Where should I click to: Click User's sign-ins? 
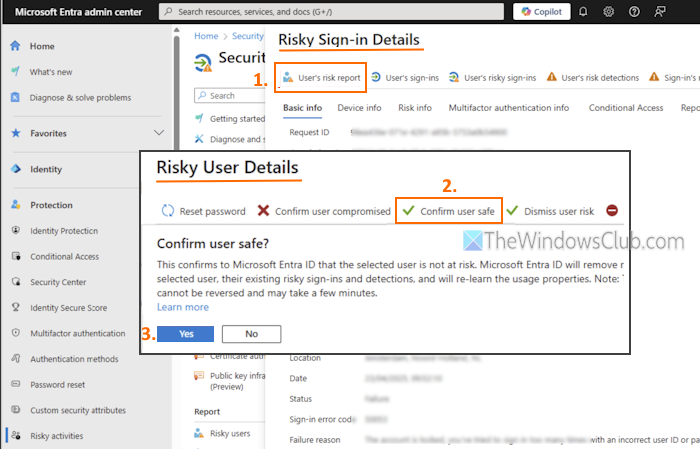405,78
